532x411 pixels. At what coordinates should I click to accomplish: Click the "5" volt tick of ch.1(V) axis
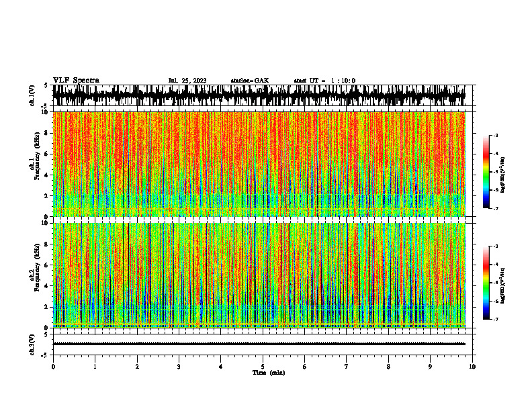(46, 86)
